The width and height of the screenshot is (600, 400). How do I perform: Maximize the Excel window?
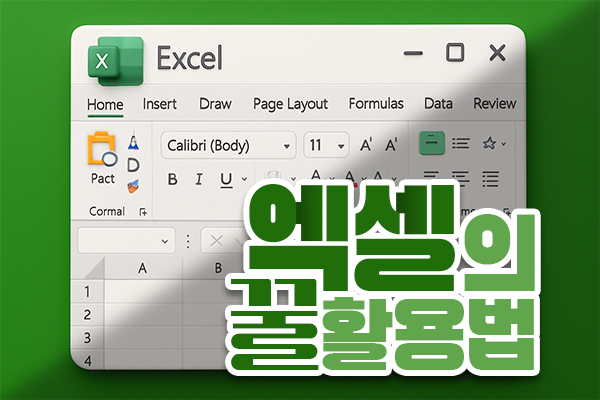point(455,52)
